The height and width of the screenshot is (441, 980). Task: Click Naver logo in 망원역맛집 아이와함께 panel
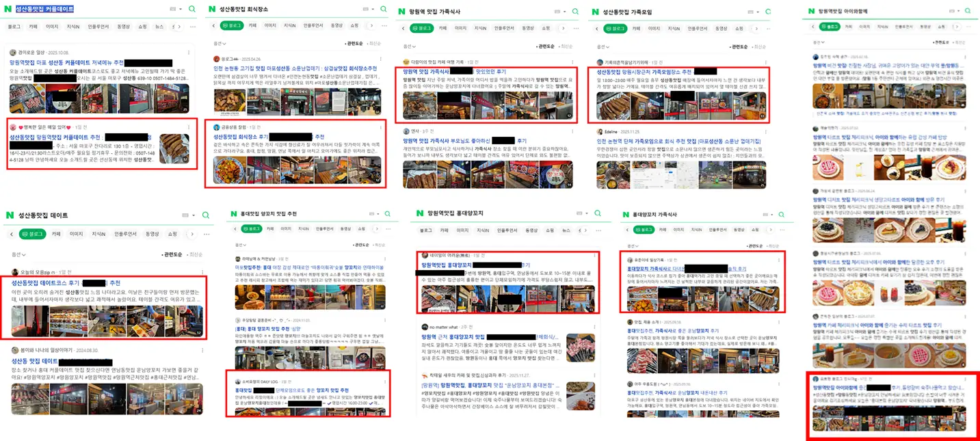point(812,12)
